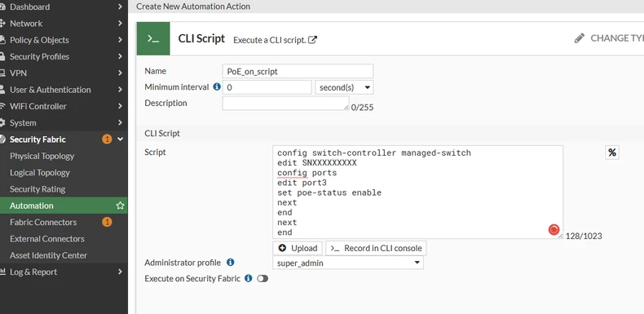This screenshot has height=314, width=644.
Task: Click the Upload script button
Action: (x=298, y=248)
